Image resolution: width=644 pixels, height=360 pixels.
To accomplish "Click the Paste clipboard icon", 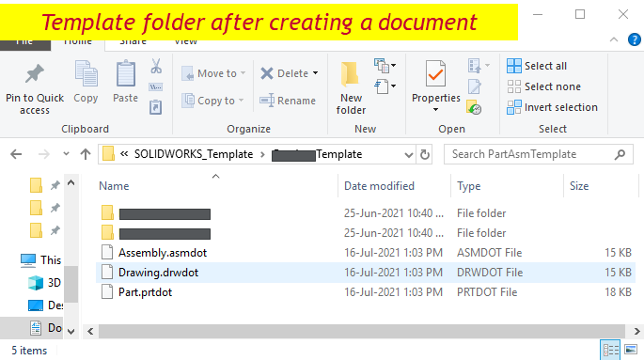I will pyautogui.click(x=126, y=73).
